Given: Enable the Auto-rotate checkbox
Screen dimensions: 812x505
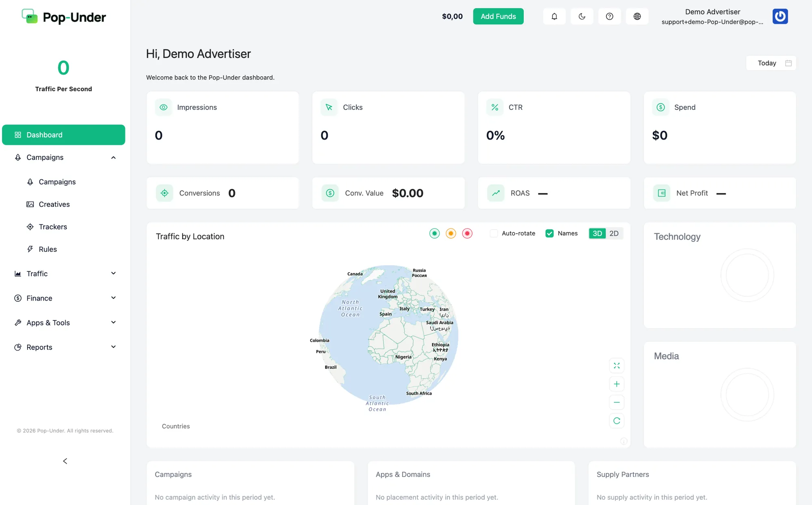Looking at the screenshot, I should coord(494,233).
